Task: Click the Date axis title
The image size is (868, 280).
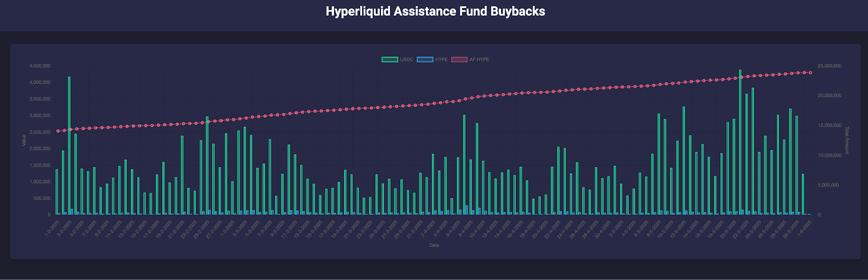Action: 434,245
